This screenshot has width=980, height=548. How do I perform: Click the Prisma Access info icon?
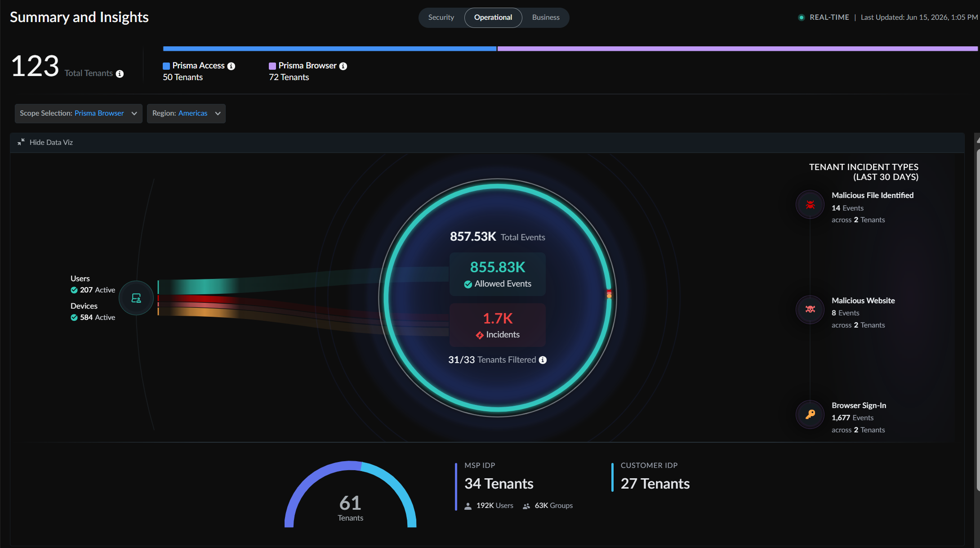click(x=231, y=66)
